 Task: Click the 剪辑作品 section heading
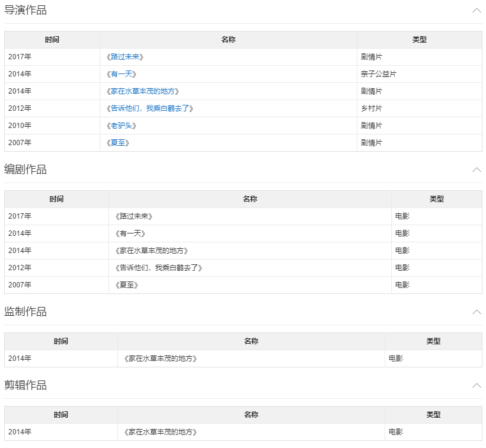[x=25, y=385]
